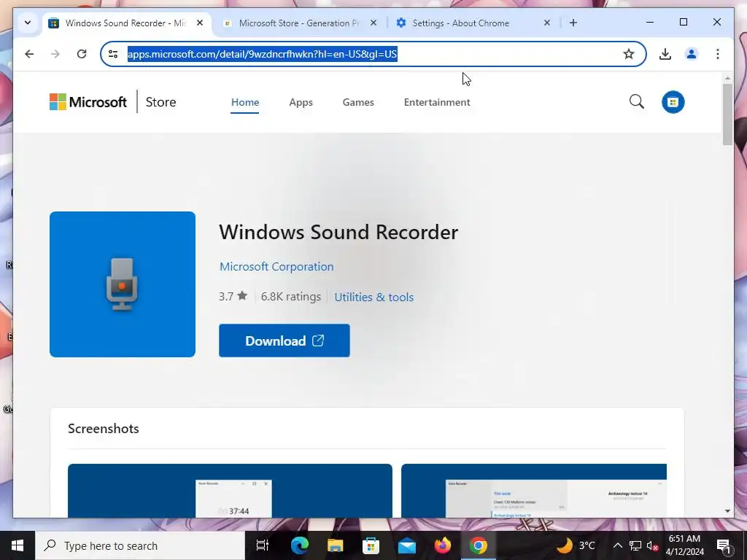747x560 pixels.
Task: Open Chrome downloads icon
Action: point(665,54)
